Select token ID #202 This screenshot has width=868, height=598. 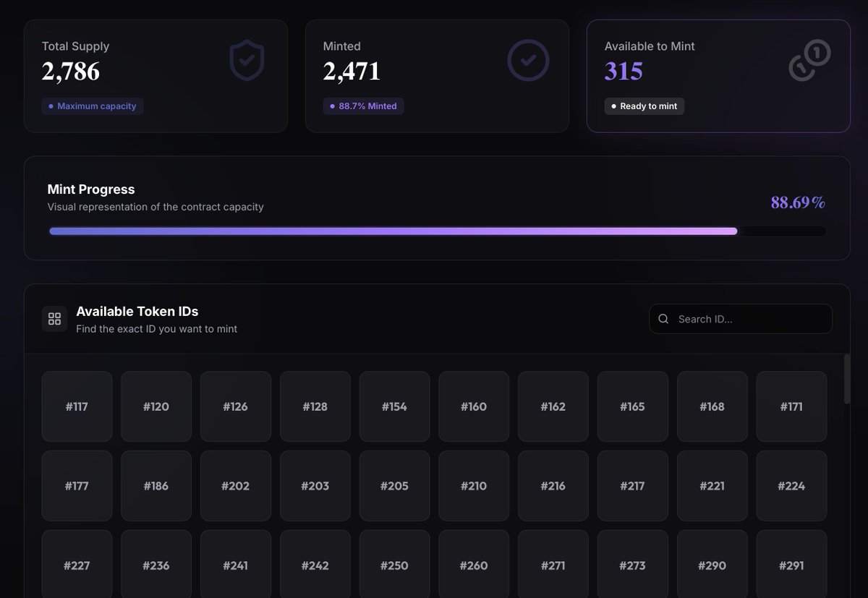[x=236, y=486]
